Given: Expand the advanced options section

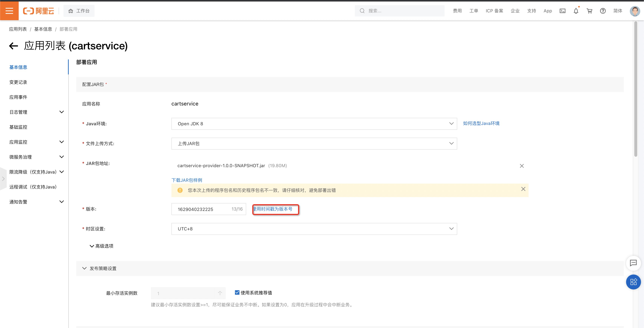Looking at the screenshot, I should click(101, 246).
